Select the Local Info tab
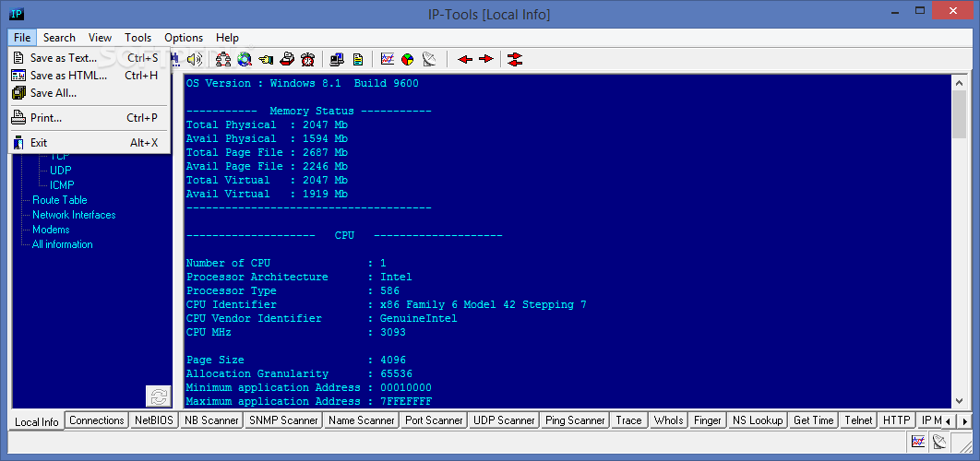Viewport: 980px width, 461px height. (x=36, y=421)
